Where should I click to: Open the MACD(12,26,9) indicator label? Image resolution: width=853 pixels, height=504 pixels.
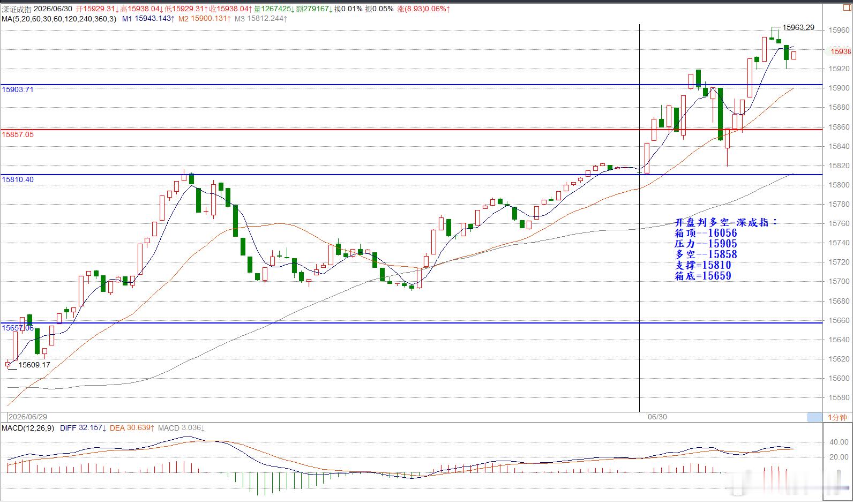pyautogui.click(x=28, y=428)
